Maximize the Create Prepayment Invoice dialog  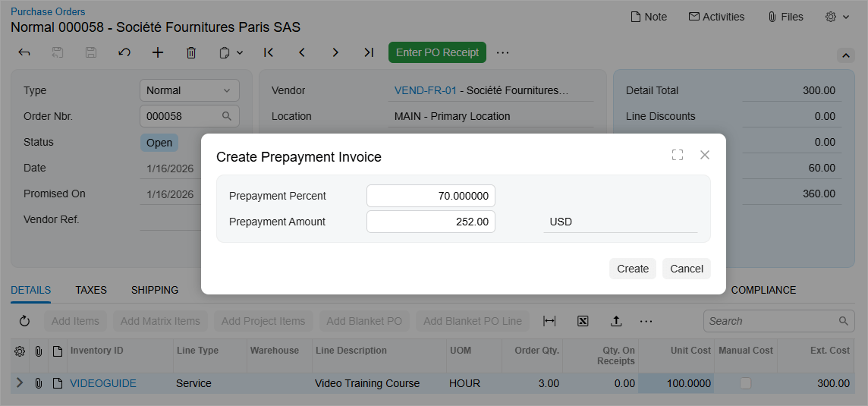click(x=678, y=155)
